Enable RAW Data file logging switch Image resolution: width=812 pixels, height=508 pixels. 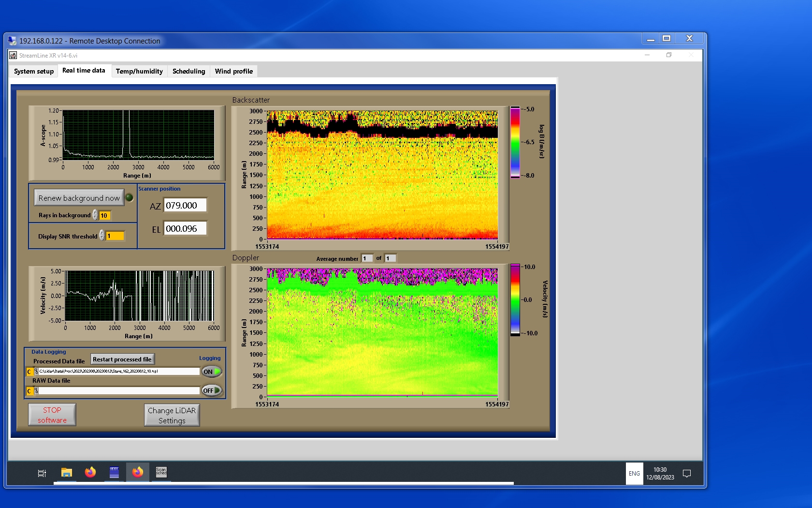pyautogui.click(x=212, y=390)
